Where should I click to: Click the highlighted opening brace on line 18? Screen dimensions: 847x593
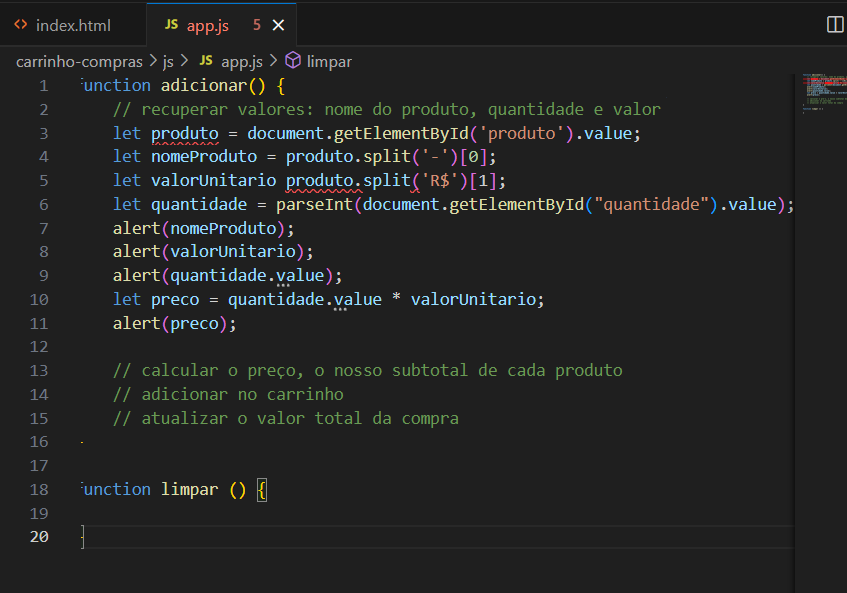coord(261,490)
